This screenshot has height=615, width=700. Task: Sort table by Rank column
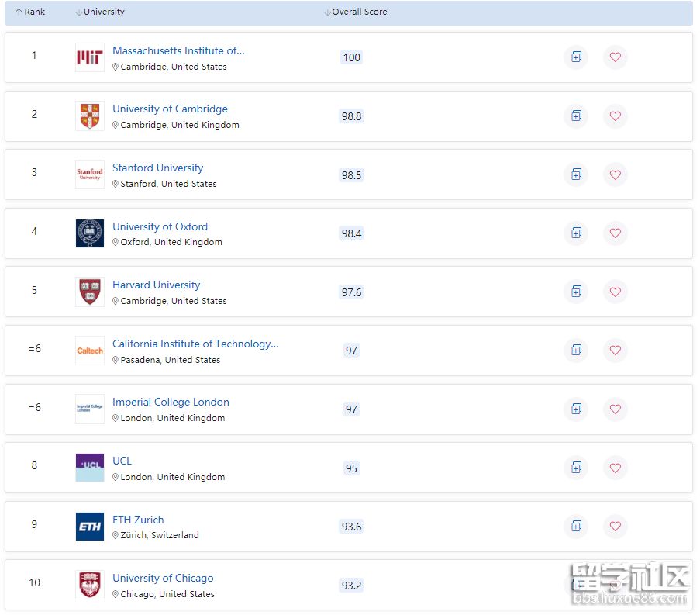tap(30, 12)
